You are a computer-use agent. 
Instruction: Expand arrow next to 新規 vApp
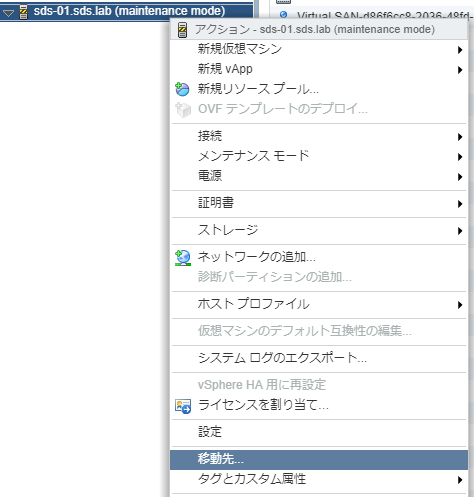tap(460, 70)
